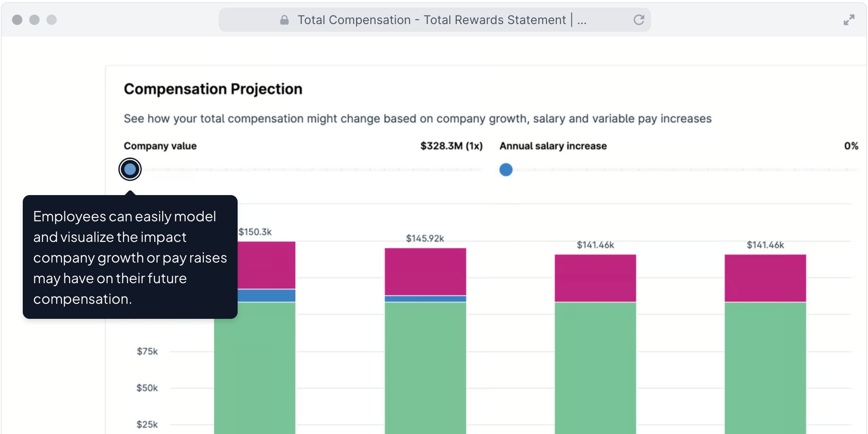Click the third bar labeled $141.46k
The width and height of the screenshot is (868, 434).
[x=595, y=365]
